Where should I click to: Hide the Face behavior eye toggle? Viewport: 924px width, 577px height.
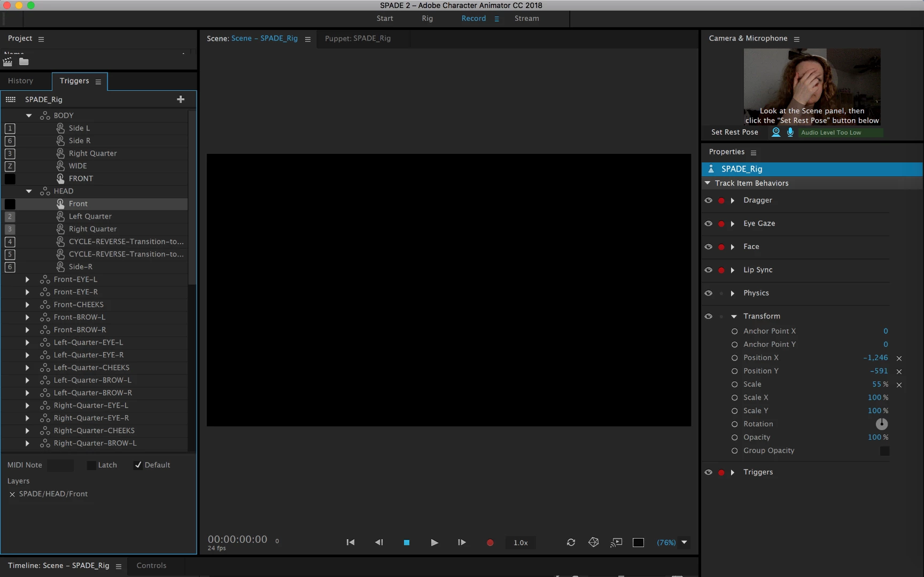[x=708, y=247]
